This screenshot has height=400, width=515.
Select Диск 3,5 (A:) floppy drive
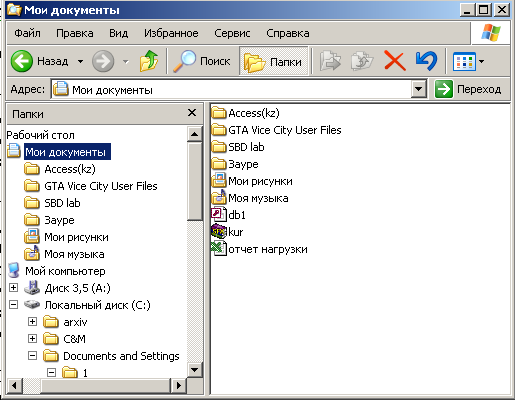click(x=77, y=288)
